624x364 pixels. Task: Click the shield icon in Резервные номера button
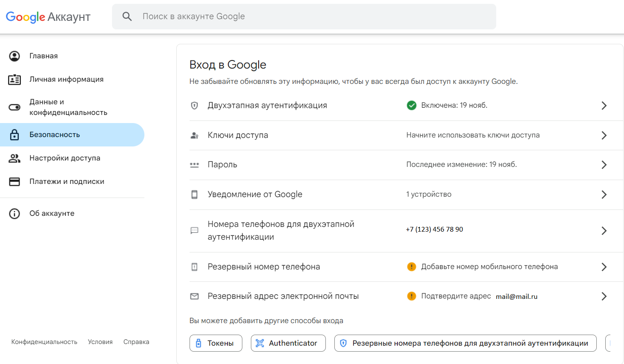tap(343, 343)
